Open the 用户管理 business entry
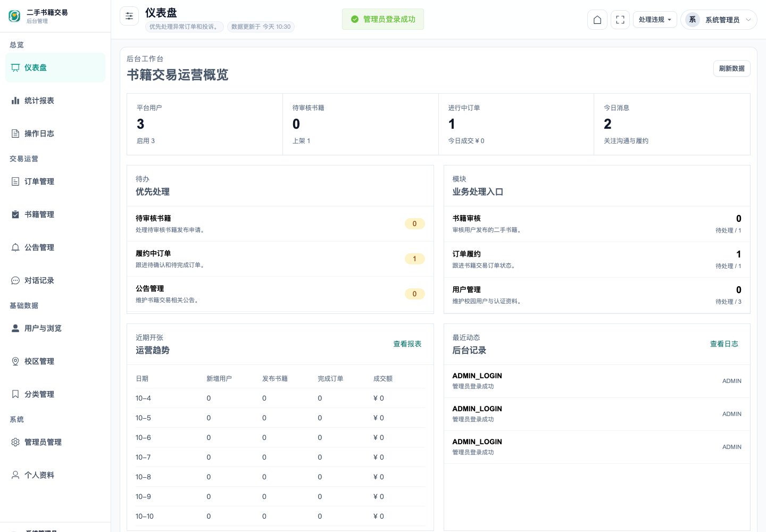Image resolution: width=766 pixels, height=532 pixels. (597, 295)
